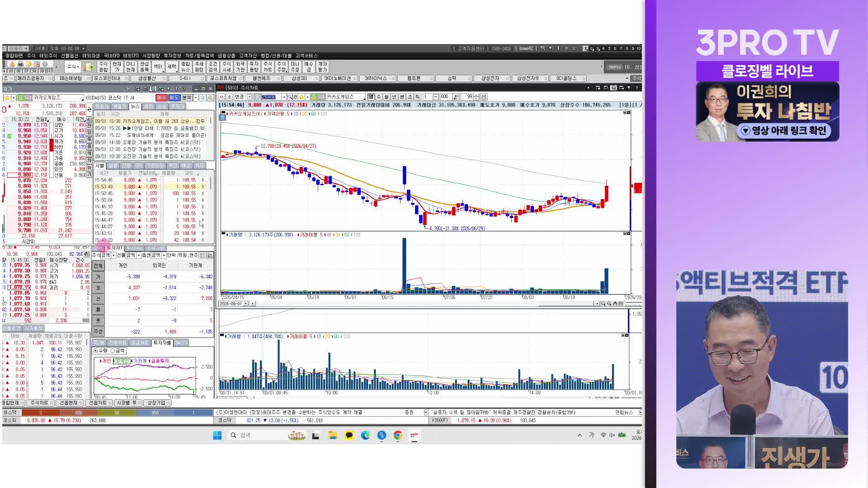Switch to the 뉴스 tab
Screen dimensions: 868x488
pos(135,107)
